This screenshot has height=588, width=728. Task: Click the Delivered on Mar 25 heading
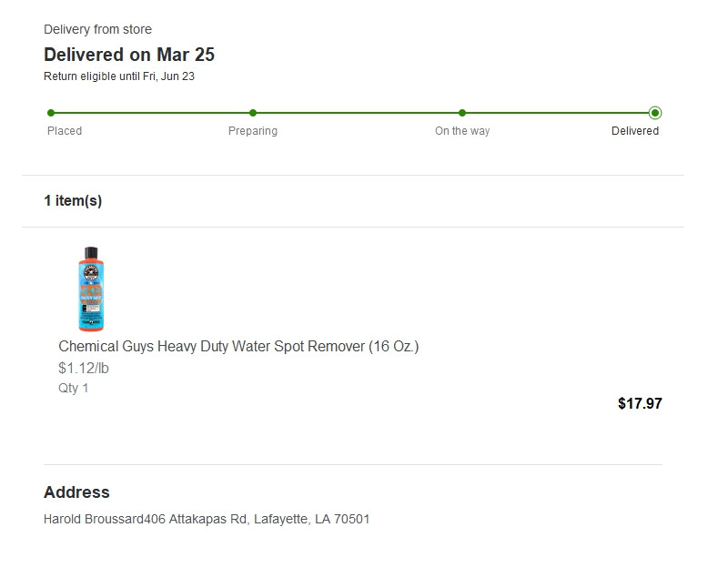129,55
